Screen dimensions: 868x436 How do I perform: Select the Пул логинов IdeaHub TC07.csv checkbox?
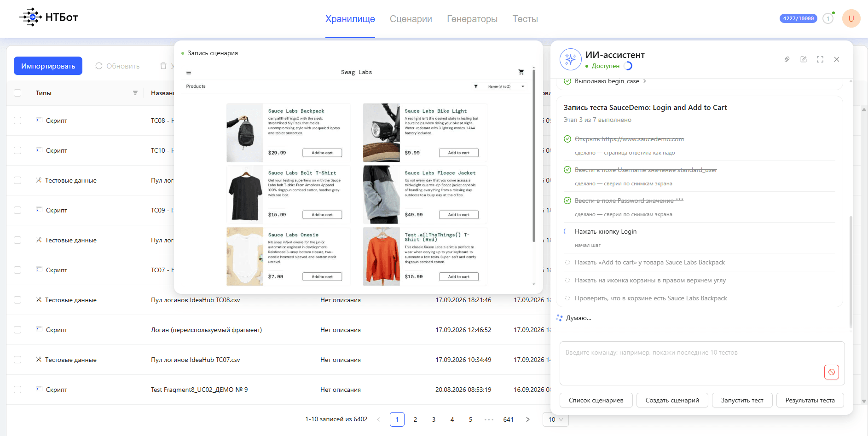17,360
